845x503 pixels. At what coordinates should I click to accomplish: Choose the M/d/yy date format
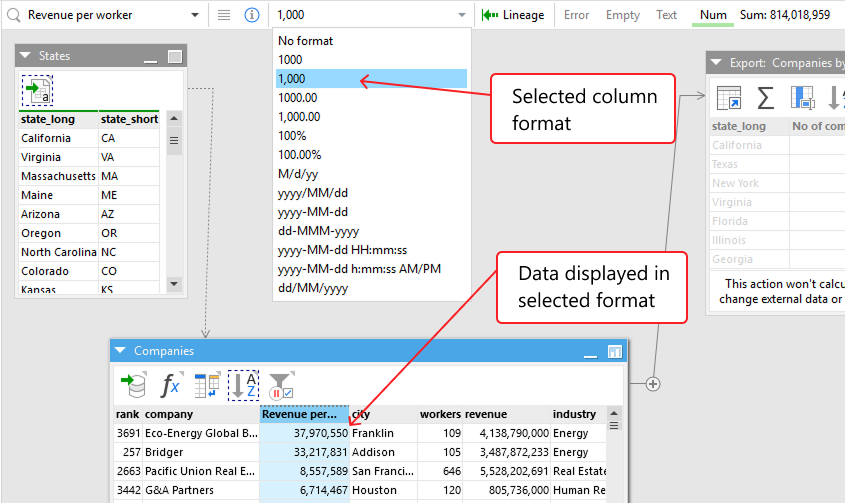coord(371,174)
